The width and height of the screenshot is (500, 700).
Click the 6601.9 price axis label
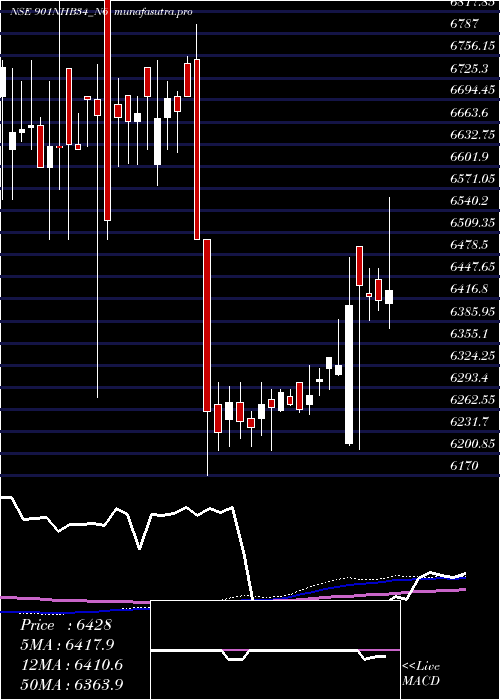click(x=469, y=157)
